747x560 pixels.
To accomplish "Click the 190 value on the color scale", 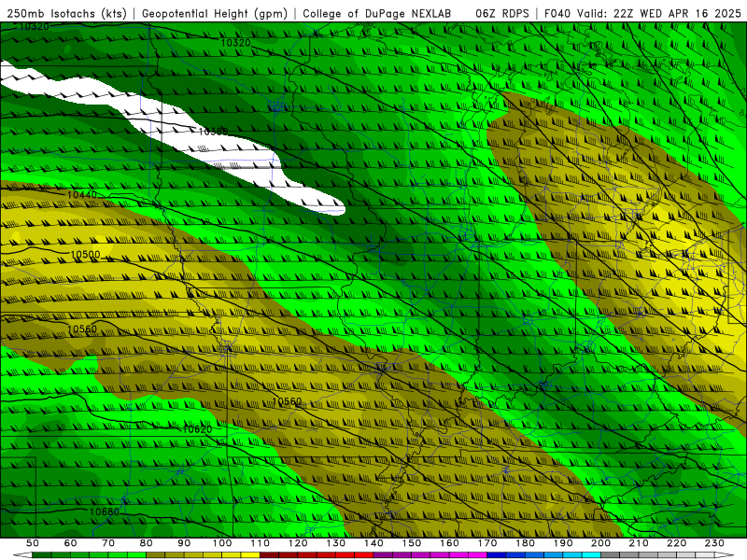I will [563, 543].
